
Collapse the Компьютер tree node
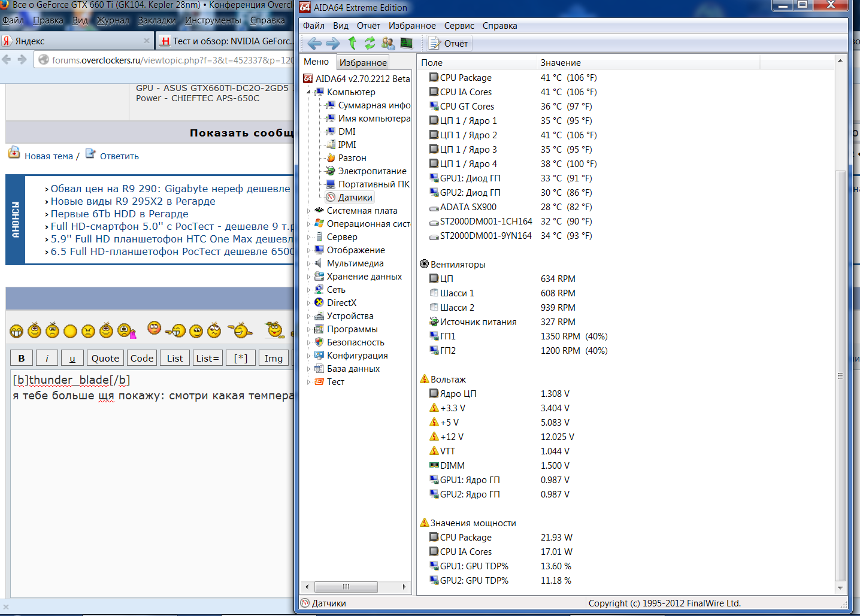pos(309,92)
